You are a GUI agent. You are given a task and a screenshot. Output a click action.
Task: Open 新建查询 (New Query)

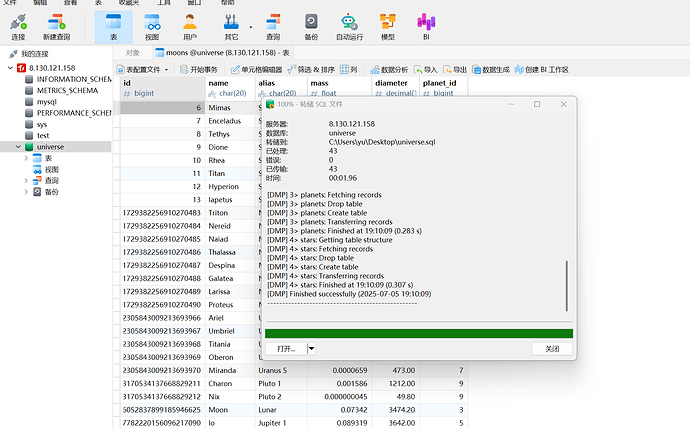(x=56, y=27)
